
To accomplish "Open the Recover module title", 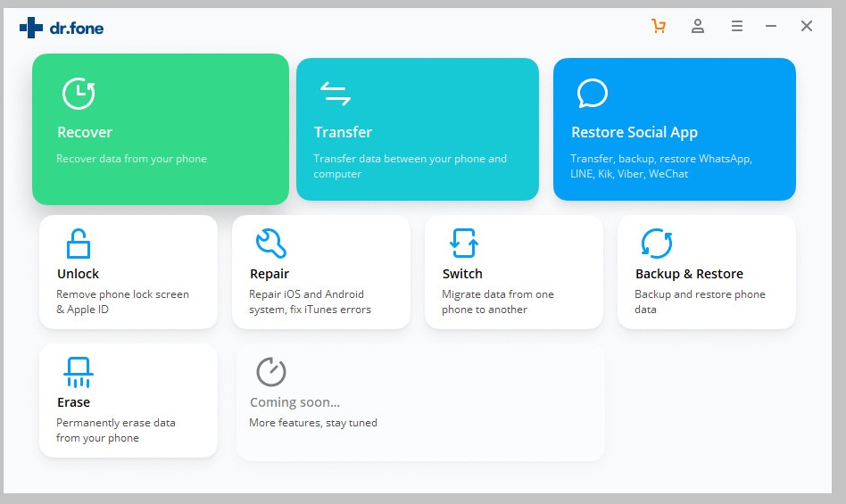I will 85,132.
